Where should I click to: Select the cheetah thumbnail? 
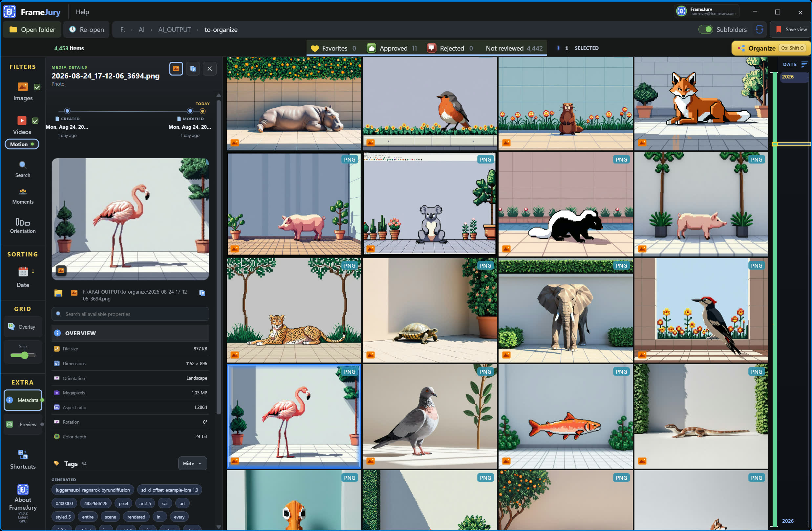(294, 310)
